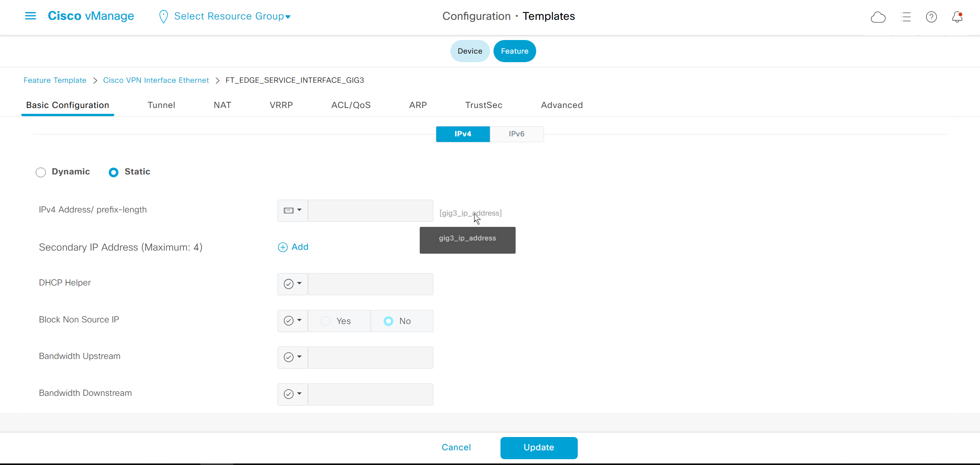Open the Cisco VPN Interface Ethernet breadcrumb link
This screenshot has height=465, width=980.
(x=156, y=80)
